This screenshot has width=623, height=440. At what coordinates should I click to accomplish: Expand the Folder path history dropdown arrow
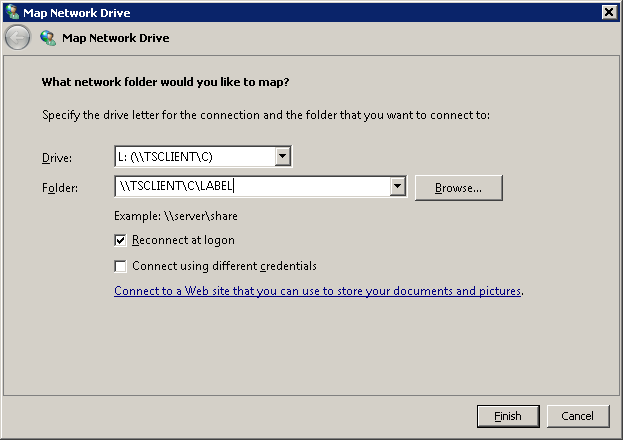tap(398, 186)
